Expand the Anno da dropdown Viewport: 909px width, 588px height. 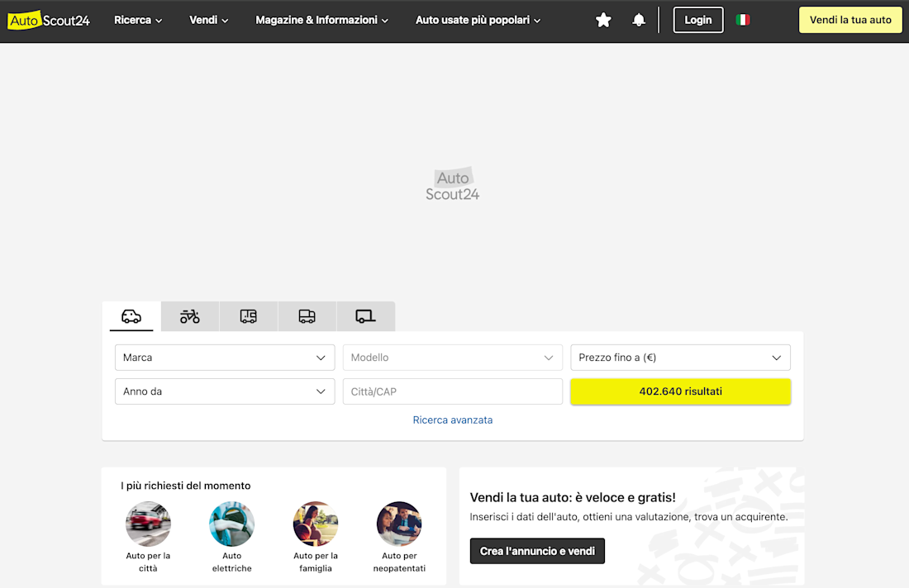pyautogui.click(x=225, y=391)
